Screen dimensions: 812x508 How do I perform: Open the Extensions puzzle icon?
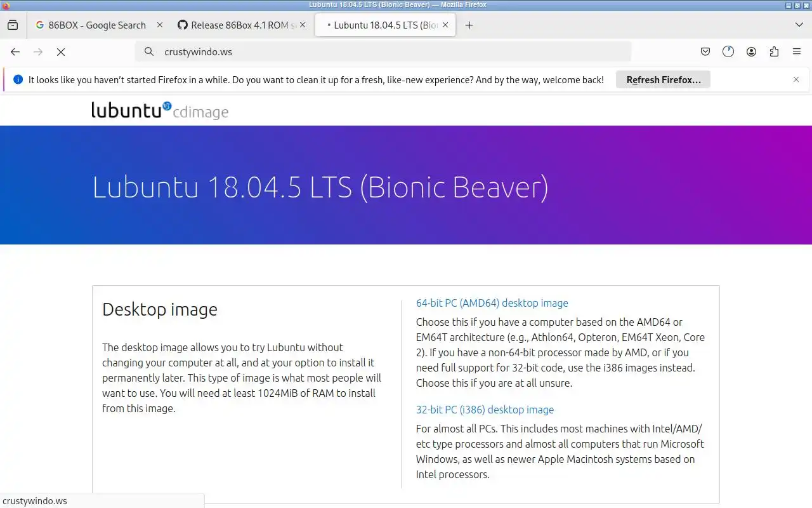pyautogui.click(x=774, y=52)
